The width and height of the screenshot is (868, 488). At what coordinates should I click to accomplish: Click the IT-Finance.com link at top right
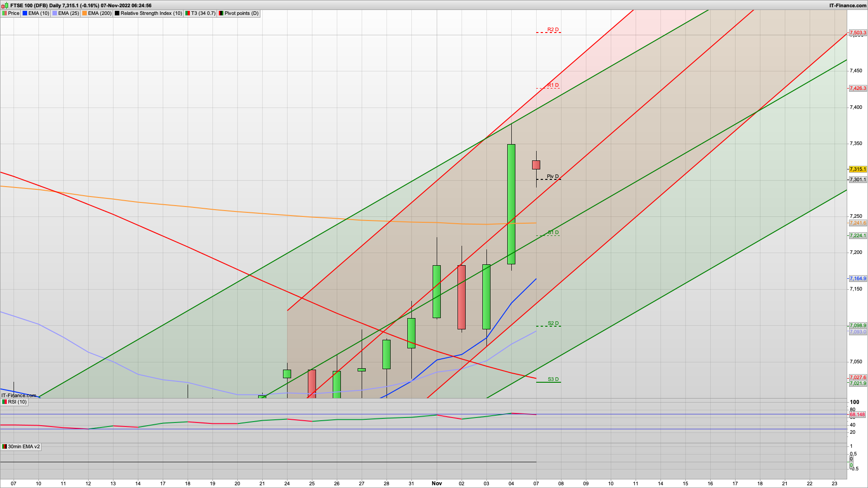click(848, 5)
